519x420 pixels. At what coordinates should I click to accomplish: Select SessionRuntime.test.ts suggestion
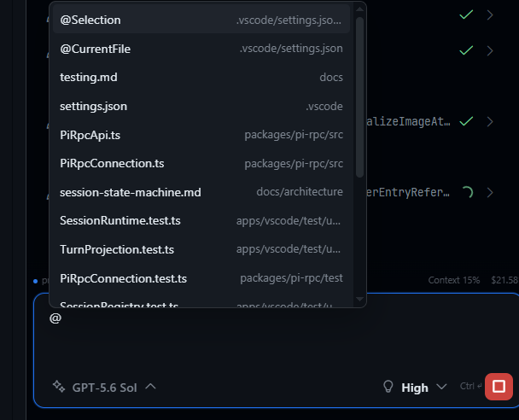point(201,221)
